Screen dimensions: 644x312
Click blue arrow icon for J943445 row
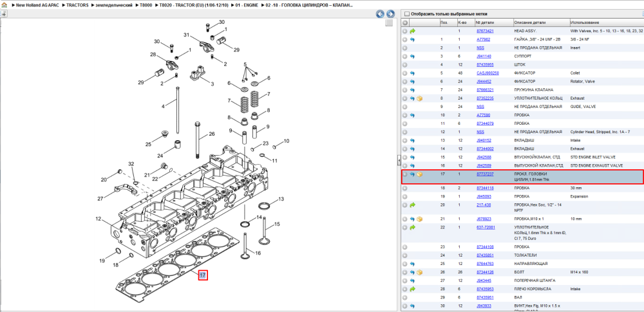coord(413,280)
